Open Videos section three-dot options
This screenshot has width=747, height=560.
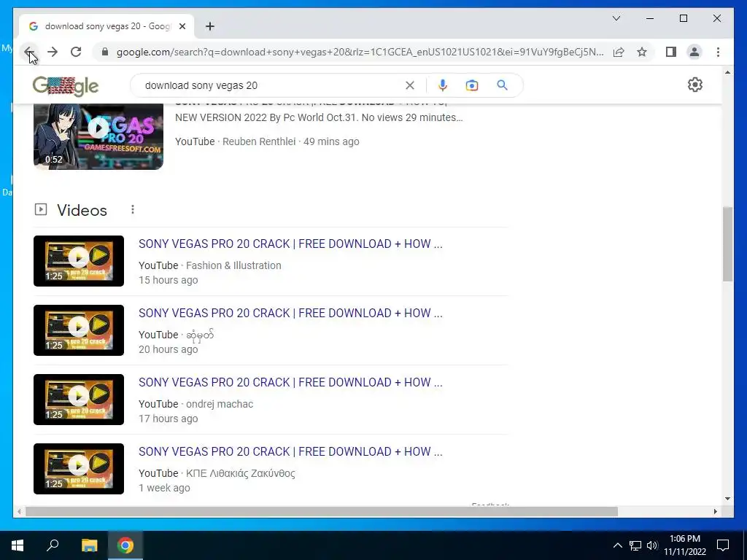pos(133,209)
